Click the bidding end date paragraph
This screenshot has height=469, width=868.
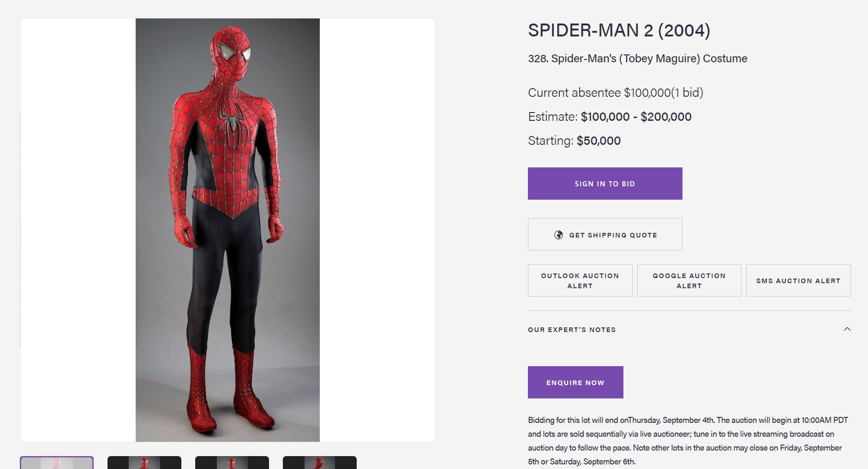[x=688, y=441]
